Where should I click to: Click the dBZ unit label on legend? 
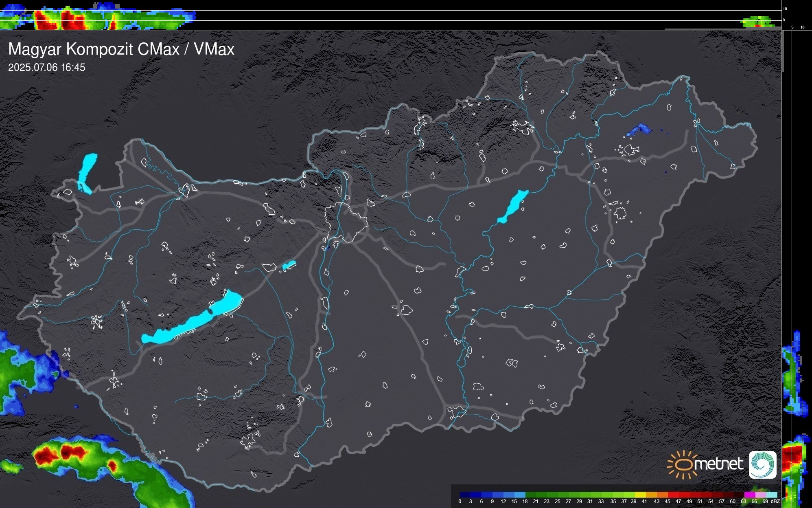775,501
